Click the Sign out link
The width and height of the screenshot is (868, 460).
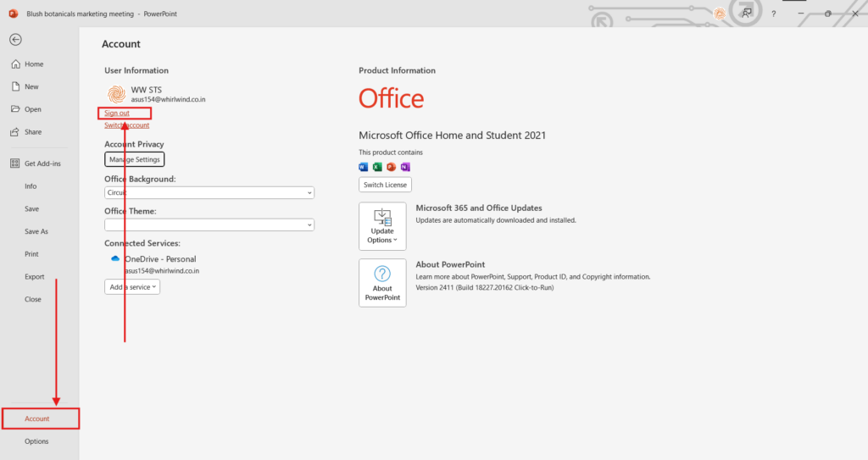click(117, 113)
